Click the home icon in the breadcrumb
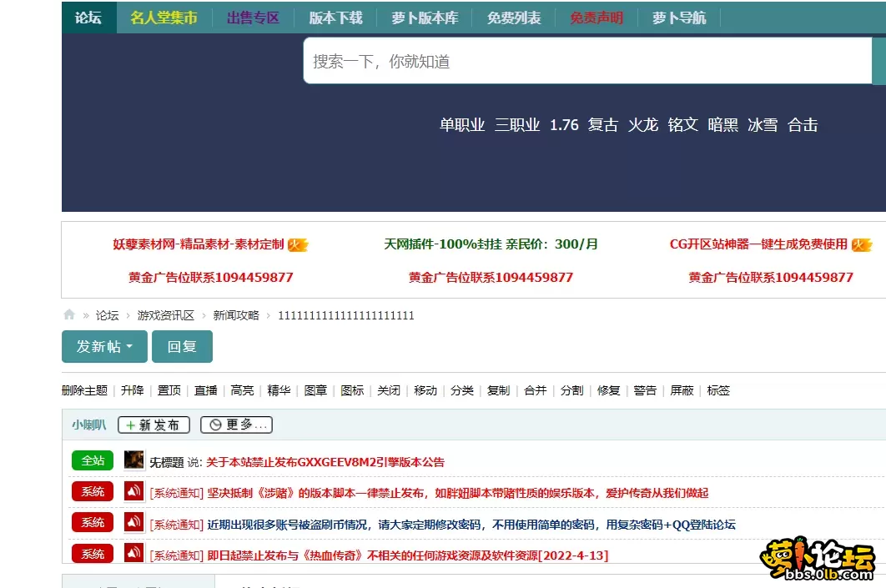Screen dimensions: 886x588 pyautogui.click(x=68, y=315)
